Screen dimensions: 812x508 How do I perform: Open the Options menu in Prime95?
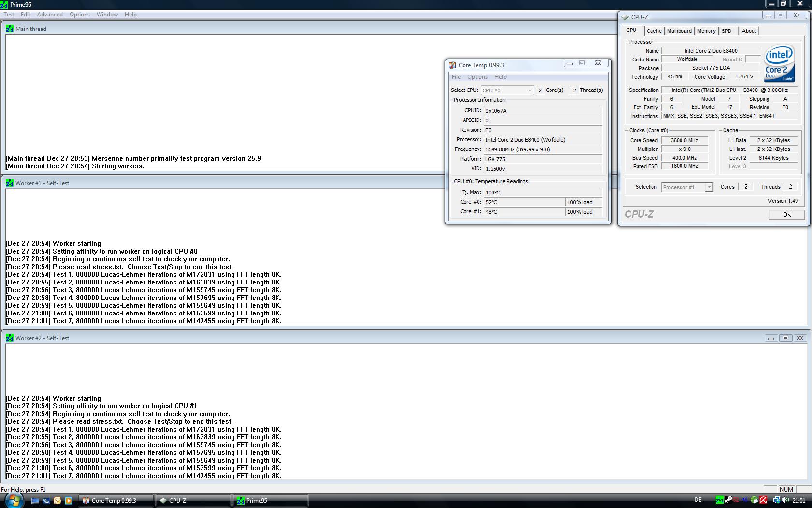point(80,15)
